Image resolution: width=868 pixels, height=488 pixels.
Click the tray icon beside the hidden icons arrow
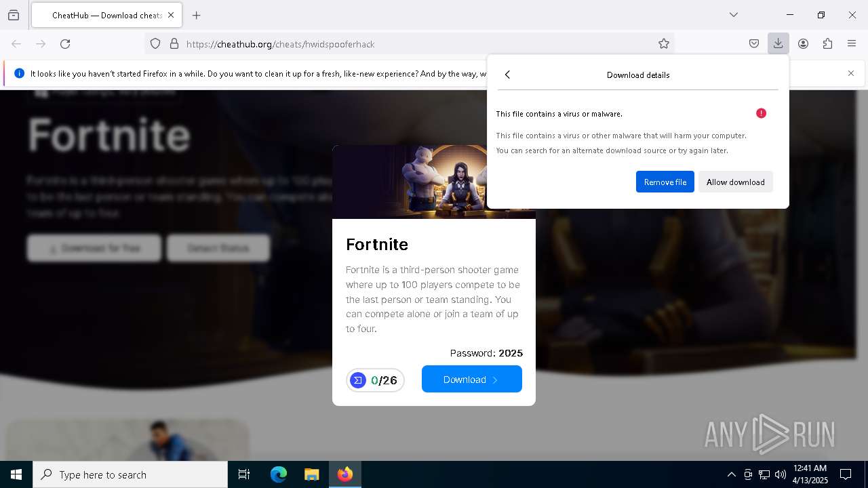click(x=748, y=474)
